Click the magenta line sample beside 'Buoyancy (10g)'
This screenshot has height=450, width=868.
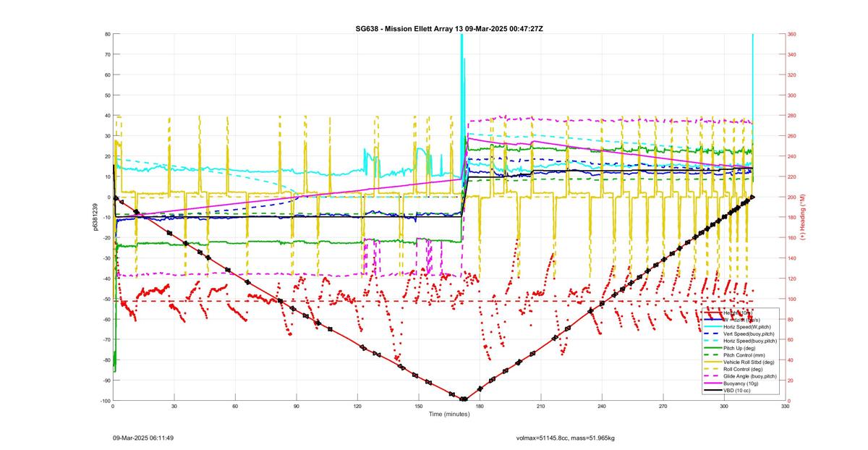(x=713, y=383)
